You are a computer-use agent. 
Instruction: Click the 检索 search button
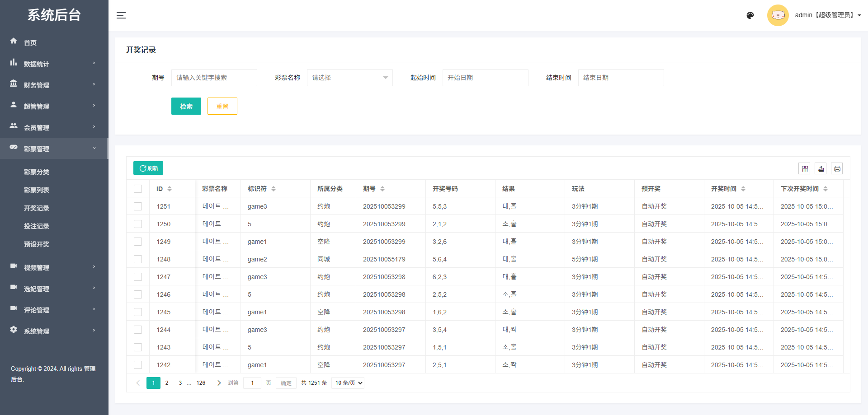(186, 106)
